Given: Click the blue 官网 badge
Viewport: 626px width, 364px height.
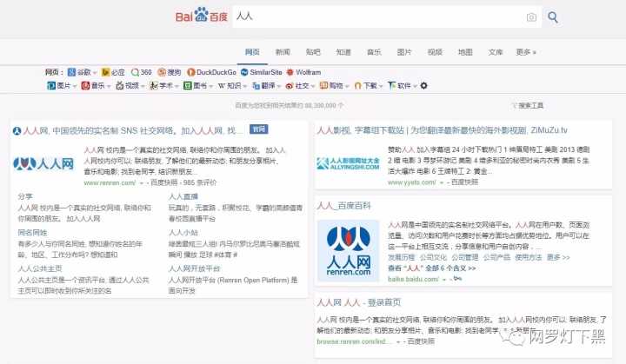Looking at the screenshot, I should pyautogui.click(x=259, y=129).
